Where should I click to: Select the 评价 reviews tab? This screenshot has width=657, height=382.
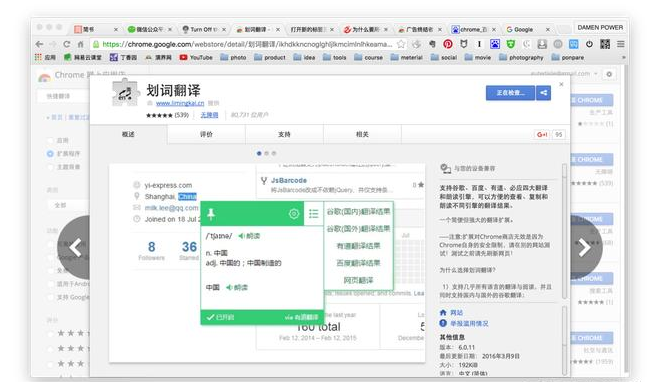click(x=206, y=134)
